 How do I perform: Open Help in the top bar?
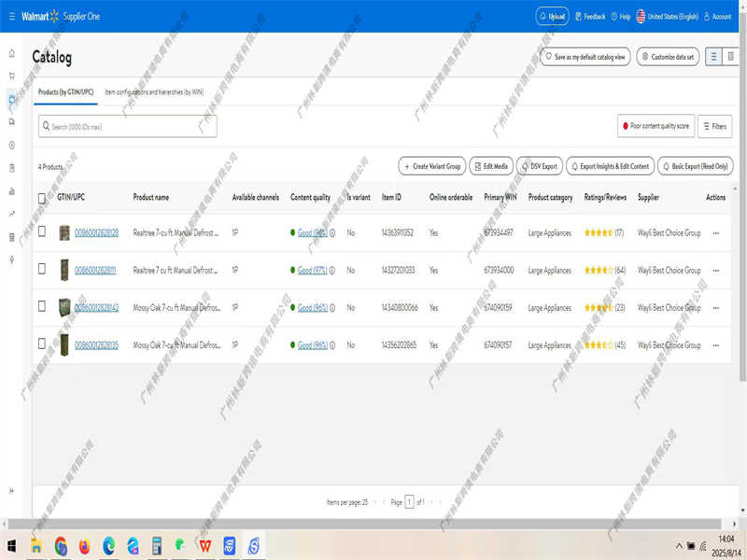[x=621, y=17]
